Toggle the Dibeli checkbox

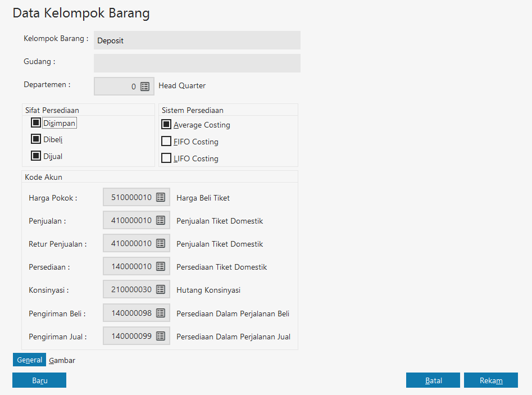36,139
